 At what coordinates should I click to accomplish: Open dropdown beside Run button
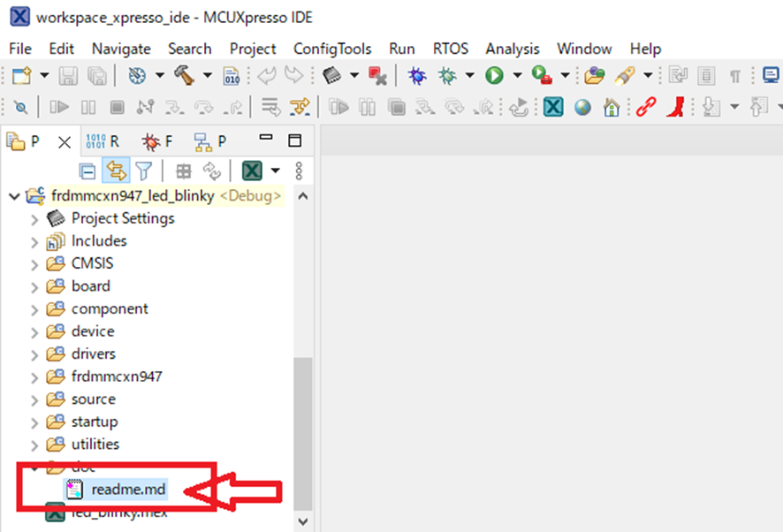pos(517,75)
